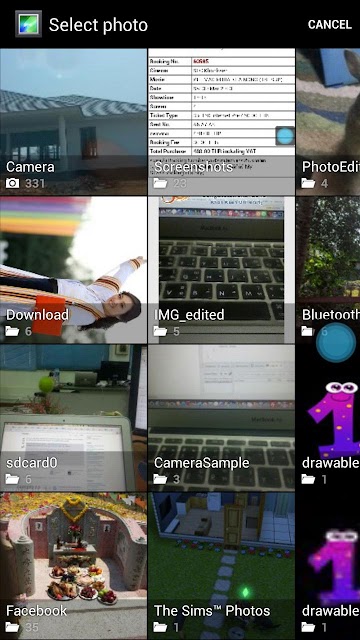Image resolution: width=360 pixels, height=640 pixels.
Task: Open the Camera album
Action: coord(73,122)
